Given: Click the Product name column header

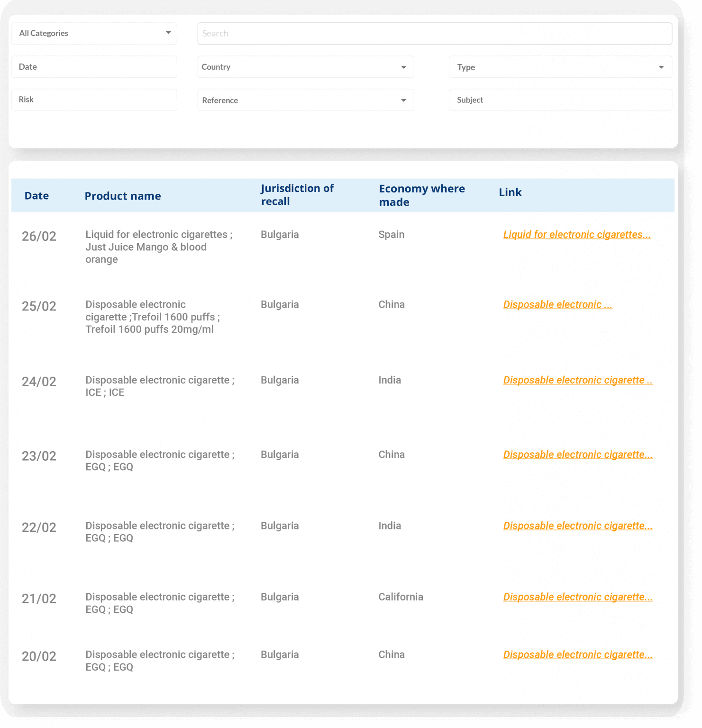Looking at the screenshot, I should pos(123,196).
